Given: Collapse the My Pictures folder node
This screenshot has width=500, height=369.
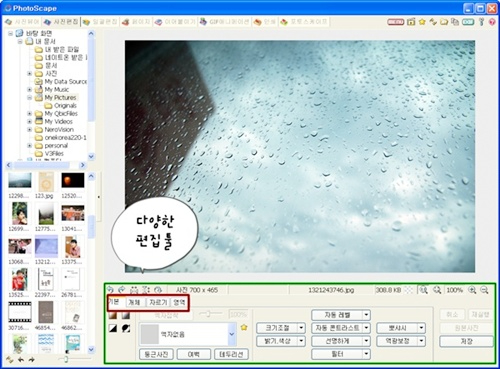Looking at the screenshot, I should pyautogui.click(x=29, y=98).
